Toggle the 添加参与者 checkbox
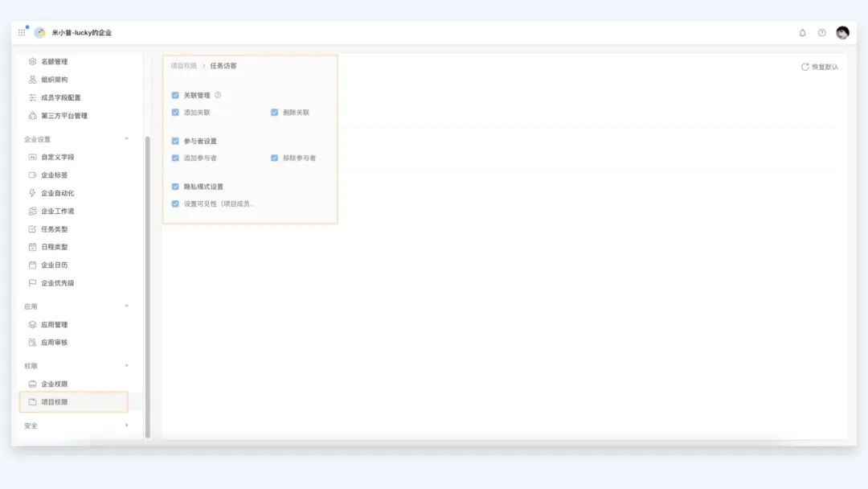Screen dimensions: 868x489 point(175,158)
